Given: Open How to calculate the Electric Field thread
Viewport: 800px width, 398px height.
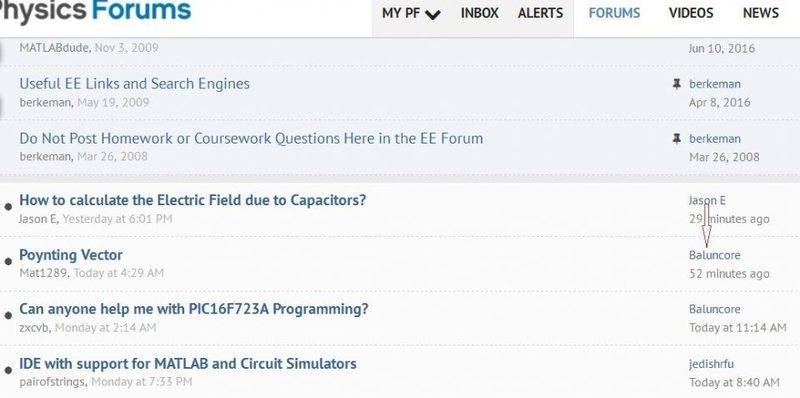Looking at the screenshot, I should pos(193,200).
